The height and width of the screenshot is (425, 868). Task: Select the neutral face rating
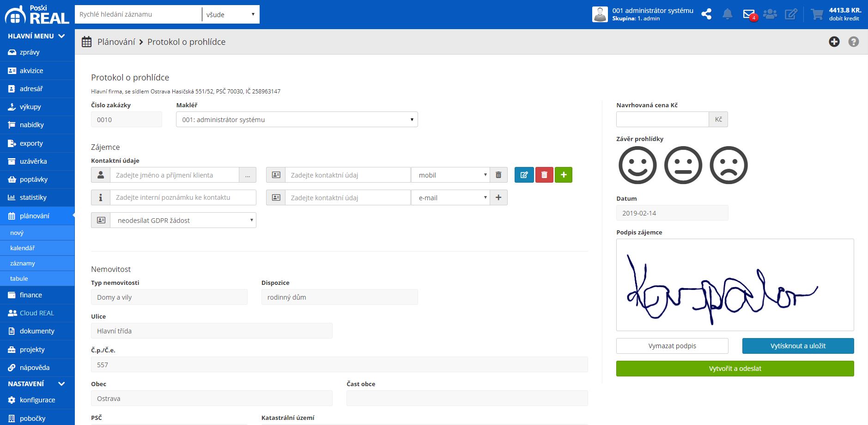683,166
